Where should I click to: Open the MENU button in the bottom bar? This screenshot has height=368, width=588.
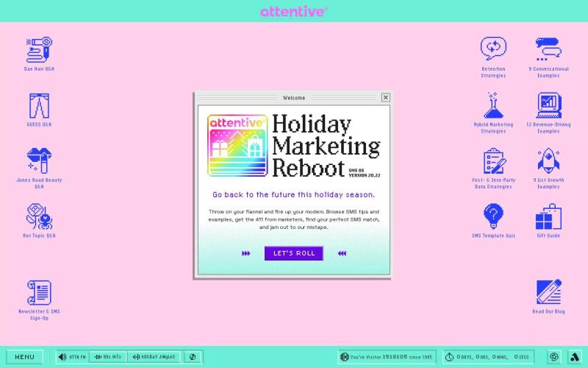[25, 357]
